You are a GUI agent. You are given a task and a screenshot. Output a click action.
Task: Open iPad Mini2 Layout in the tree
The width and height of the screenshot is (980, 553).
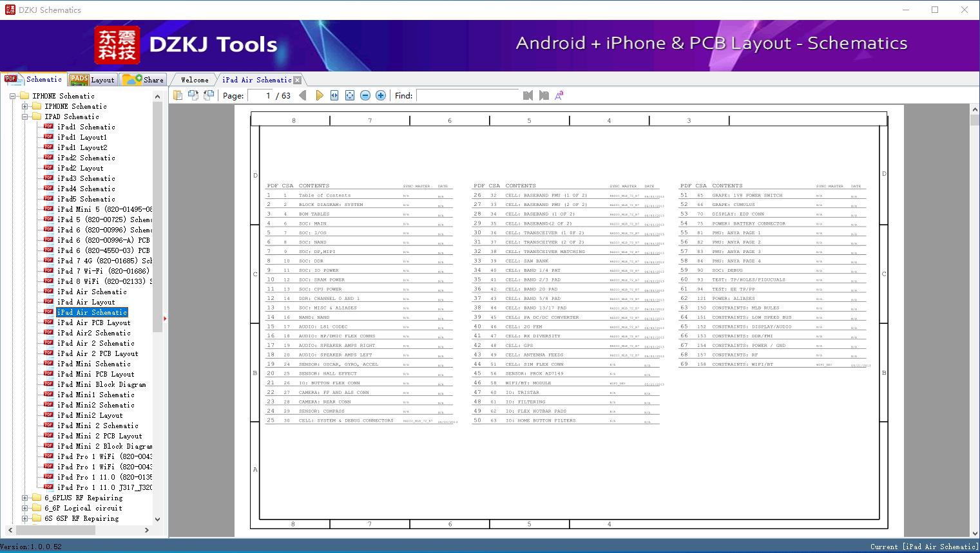[x=90, y=415]
